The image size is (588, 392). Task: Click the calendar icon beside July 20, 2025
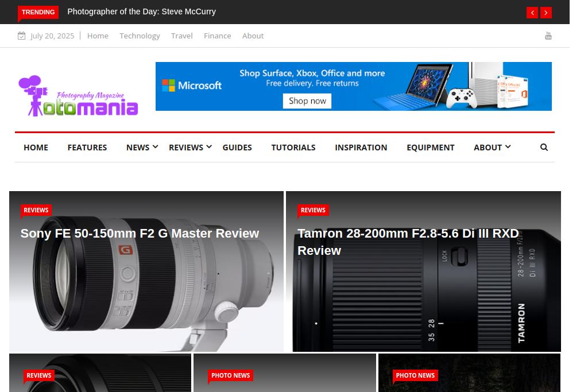pos(21,36)
